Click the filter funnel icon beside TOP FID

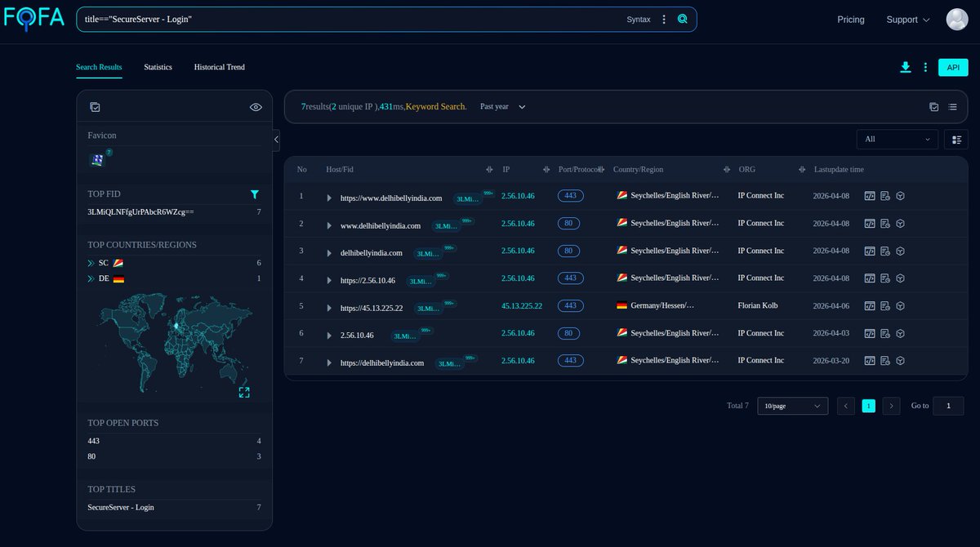[x=255, y=194]
